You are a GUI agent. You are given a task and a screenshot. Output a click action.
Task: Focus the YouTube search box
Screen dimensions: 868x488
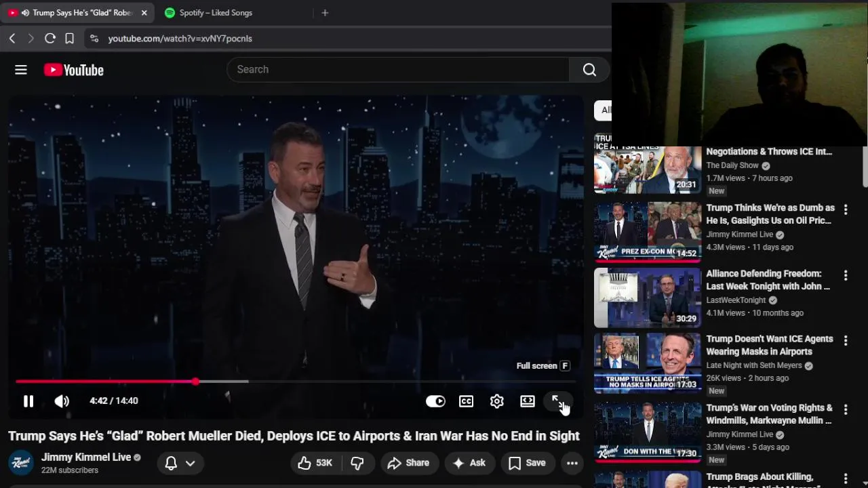(x=398, y=69)
